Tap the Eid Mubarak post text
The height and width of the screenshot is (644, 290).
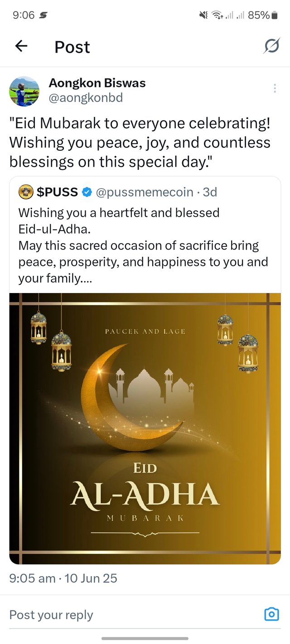coord(140,142)
